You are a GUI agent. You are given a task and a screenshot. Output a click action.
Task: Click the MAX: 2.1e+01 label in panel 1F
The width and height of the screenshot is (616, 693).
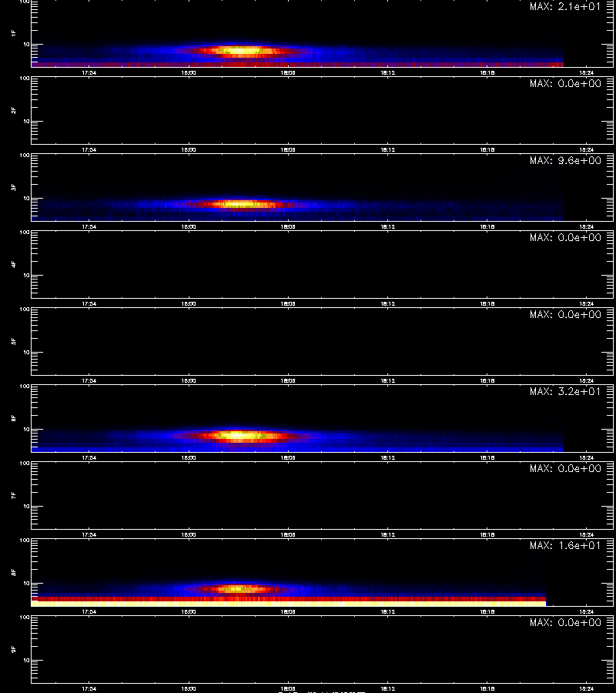565,7
